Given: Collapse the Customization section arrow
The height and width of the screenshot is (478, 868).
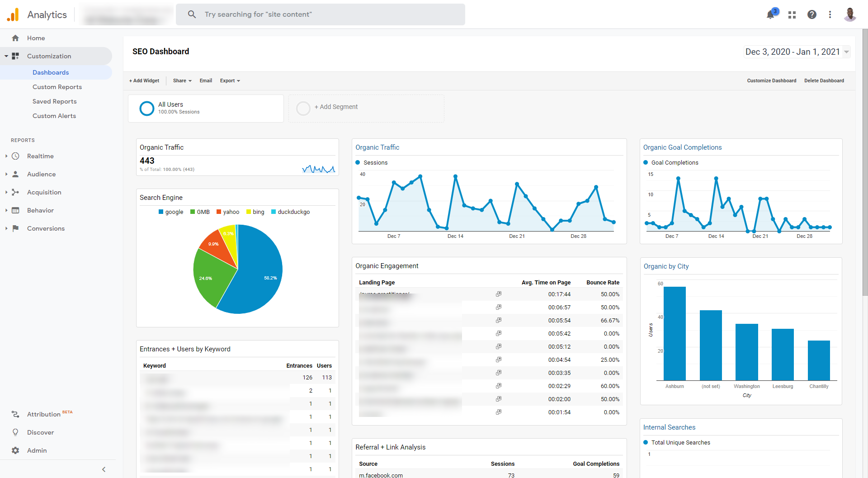Looking at the screenshot, I should coord(6,56).
